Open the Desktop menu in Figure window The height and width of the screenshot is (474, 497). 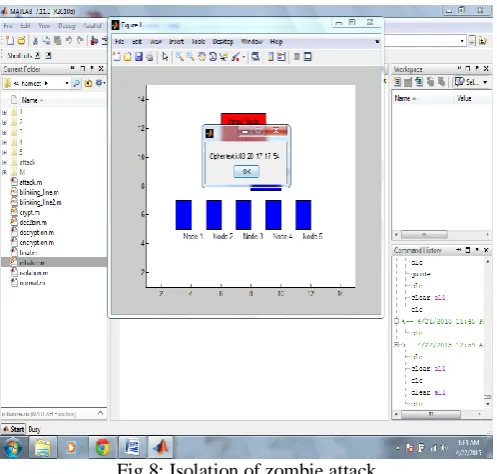coord(223,42)
